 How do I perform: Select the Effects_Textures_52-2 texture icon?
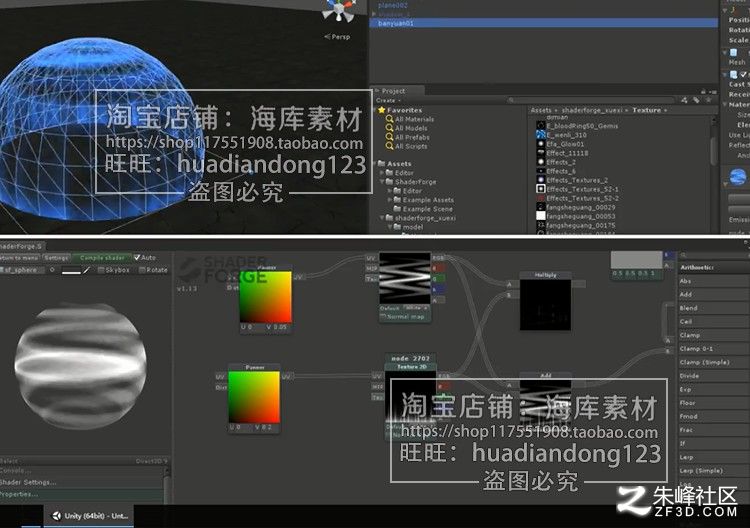(540, 198)
